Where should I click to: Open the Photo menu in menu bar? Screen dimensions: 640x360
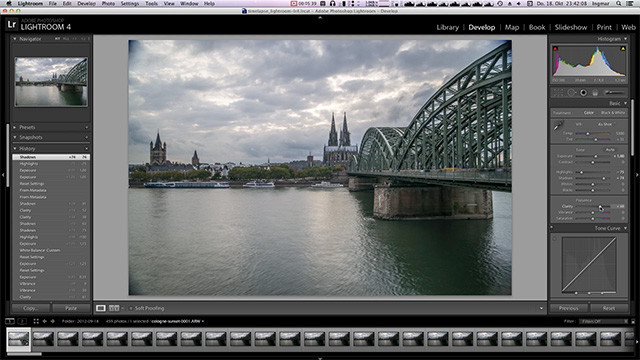point(108,3)
